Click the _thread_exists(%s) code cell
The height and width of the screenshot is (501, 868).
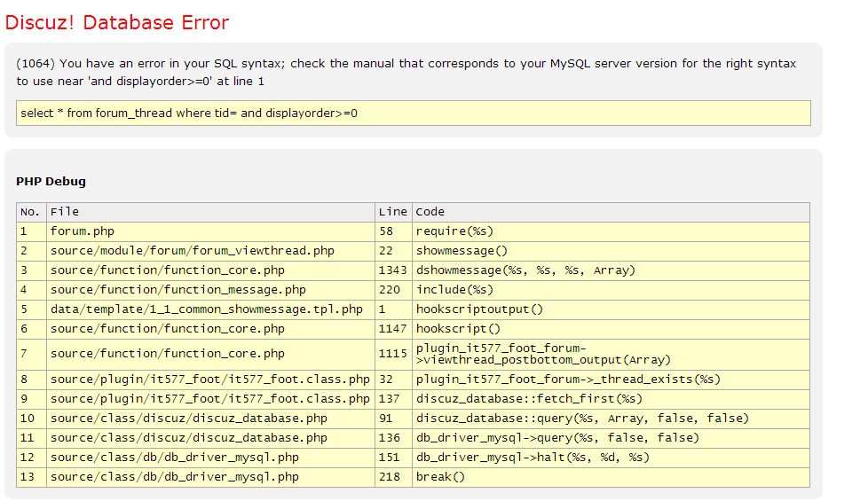[611, 380]
